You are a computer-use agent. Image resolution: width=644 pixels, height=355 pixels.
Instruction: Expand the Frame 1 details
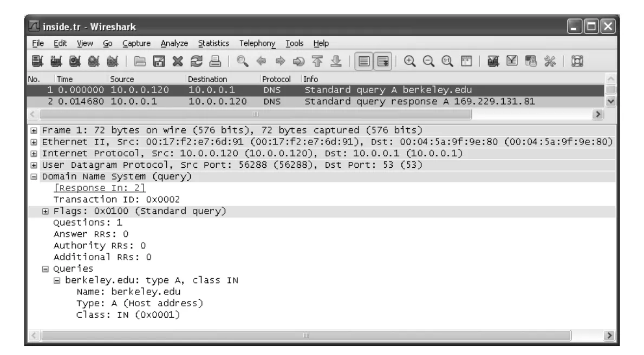[x=34, y=130]
